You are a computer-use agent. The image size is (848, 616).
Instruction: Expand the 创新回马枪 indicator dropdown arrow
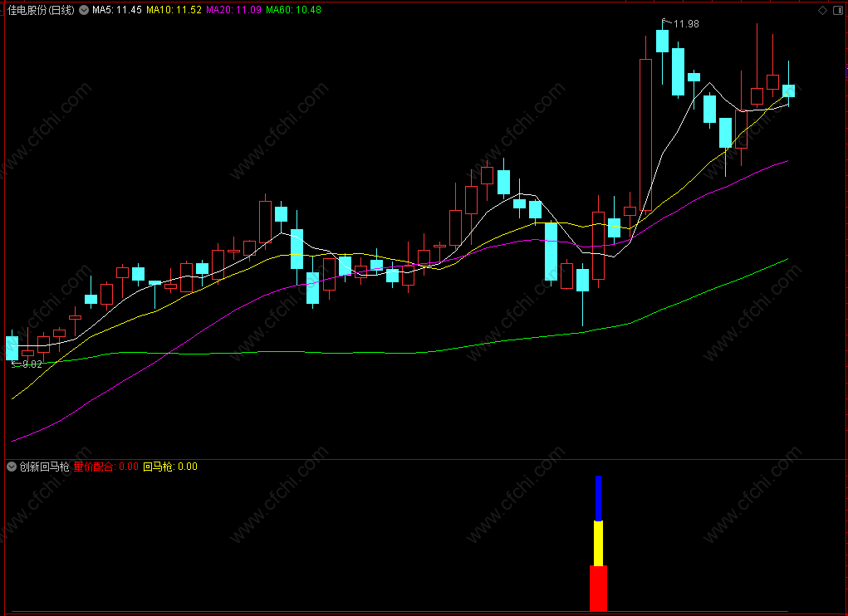[x=12, y=467]
